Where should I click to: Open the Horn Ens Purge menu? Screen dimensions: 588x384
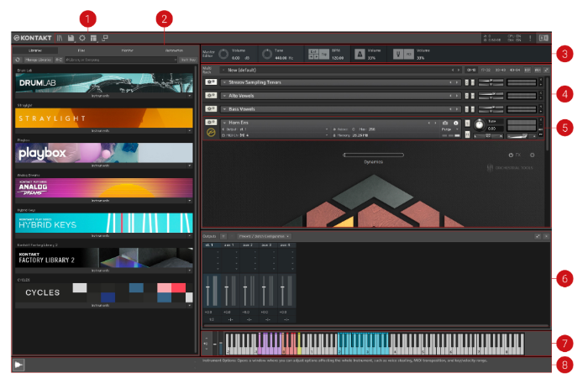pos(450,129)
